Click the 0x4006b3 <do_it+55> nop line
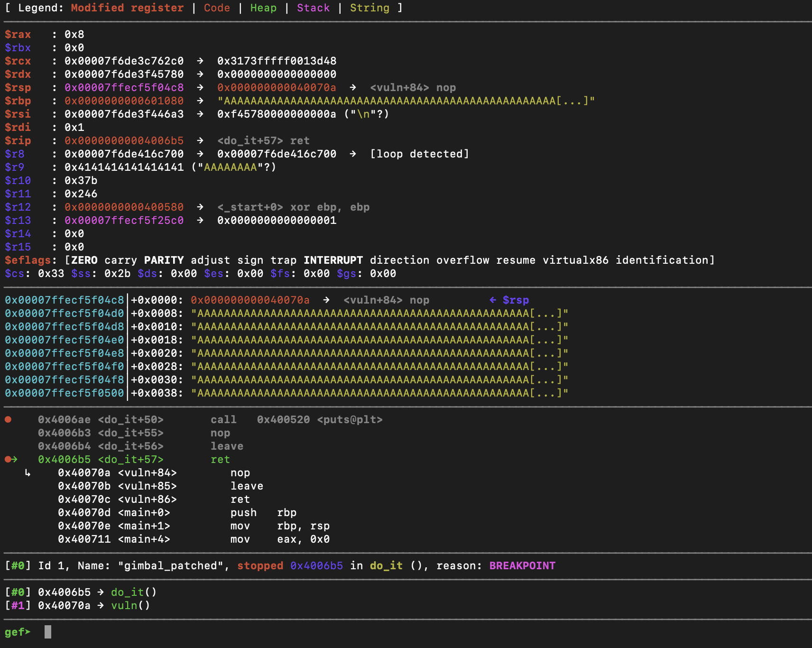The width and height of the screenshot is (812, 648). [134, 433]
